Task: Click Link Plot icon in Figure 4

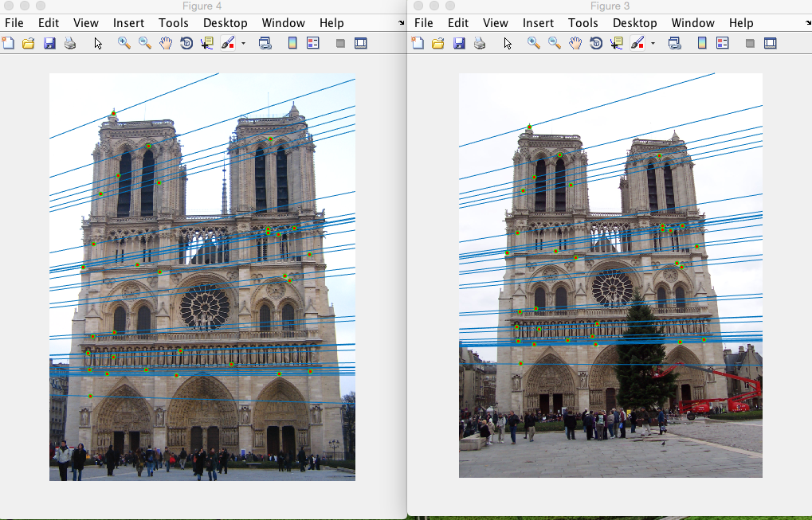Action: [265, 43]
